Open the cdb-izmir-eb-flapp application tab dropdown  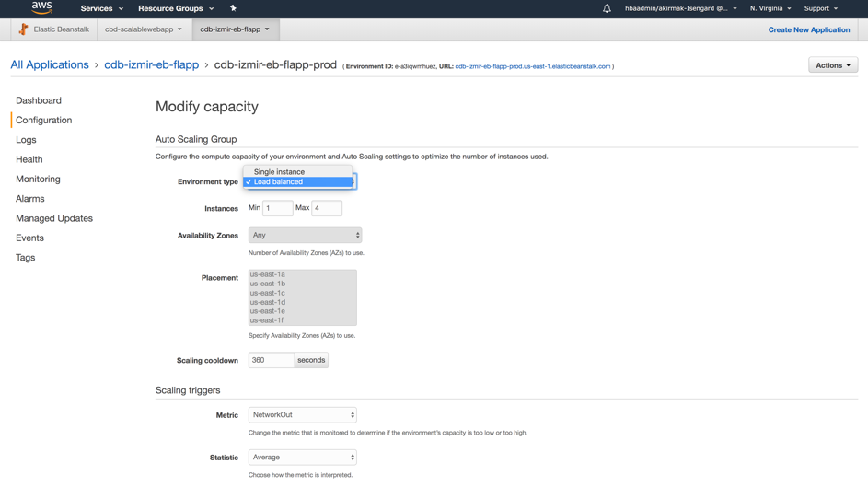(236, 29)
